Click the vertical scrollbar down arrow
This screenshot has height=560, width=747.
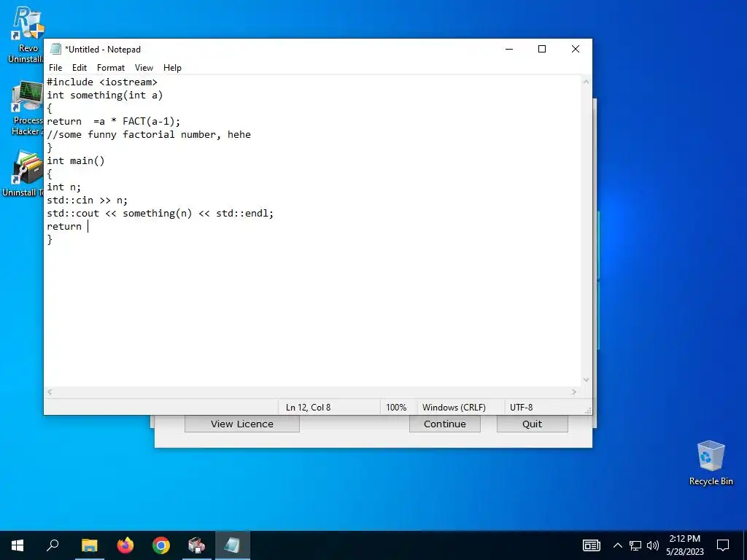click(586, 380)
